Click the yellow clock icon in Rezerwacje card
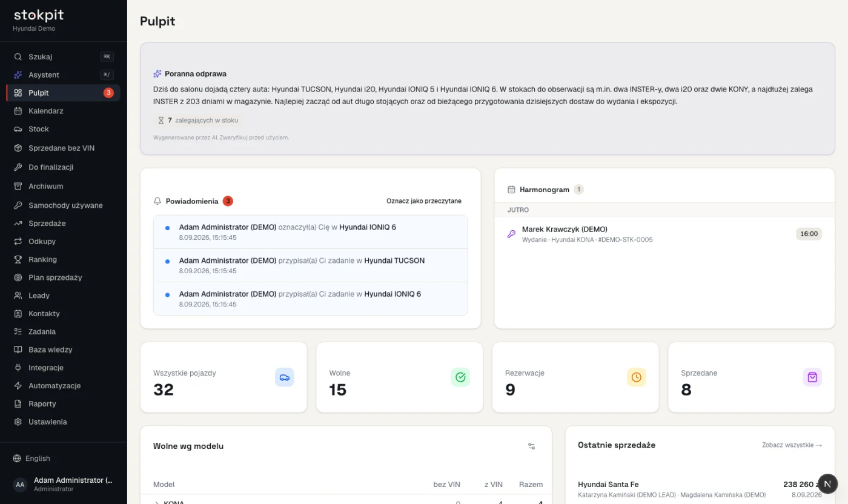The height and width of the screenshot is (504, 848). coord(636,377)
